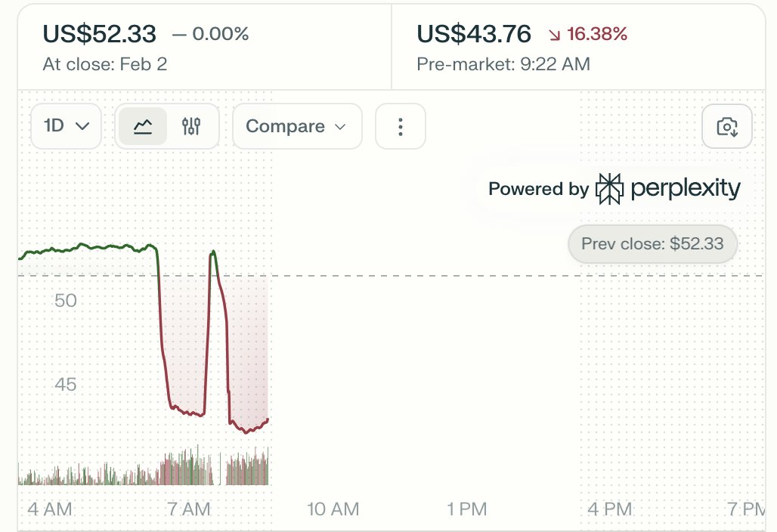This screenshot has width=777, height=532.
Task: Select the 4 AM time axis label
Action: [50, 509]
